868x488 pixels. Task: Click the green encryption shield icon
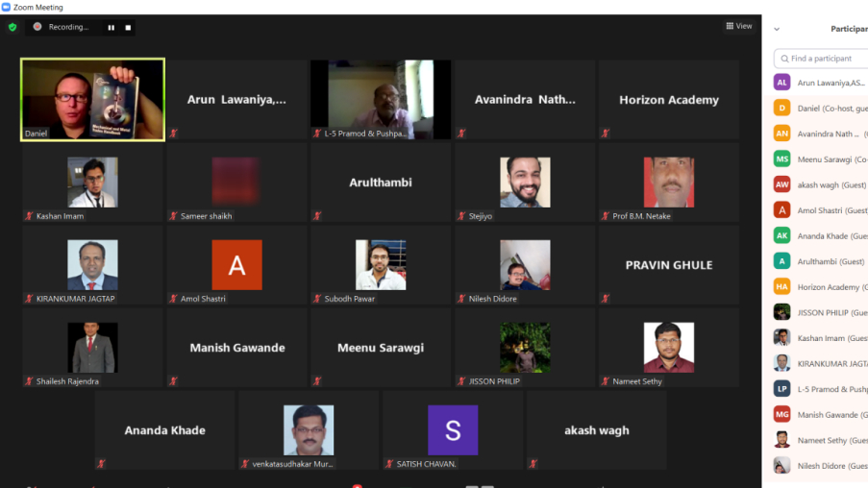pos(12,27)
